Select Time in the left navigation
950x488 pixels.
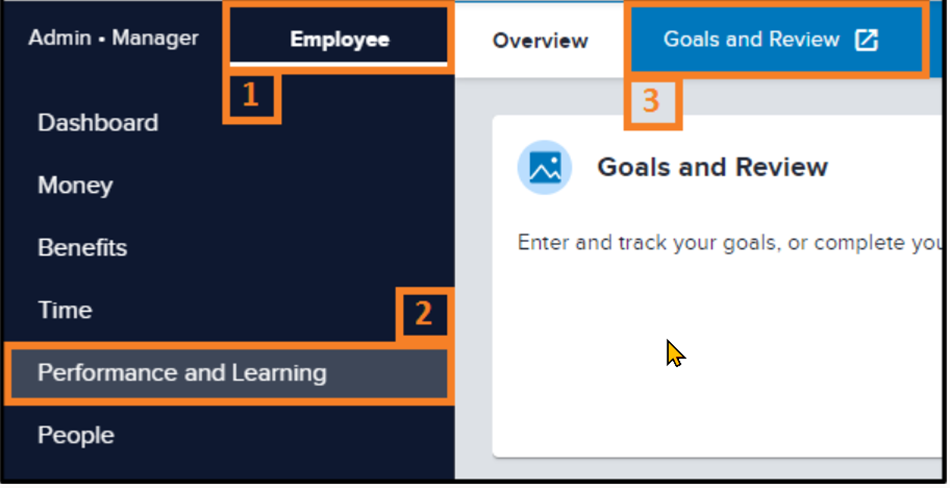tap(65, 310)
